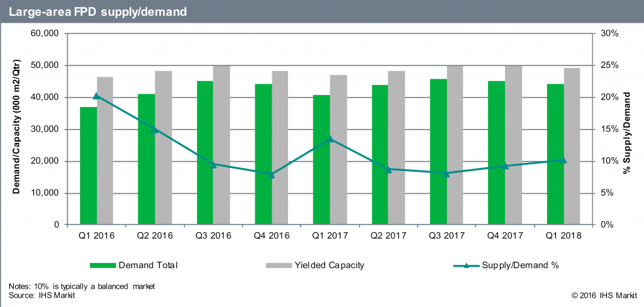Click the green Demand bar for Q1 2018
This screenshot has width=644, height=307.
pos(555,155)
